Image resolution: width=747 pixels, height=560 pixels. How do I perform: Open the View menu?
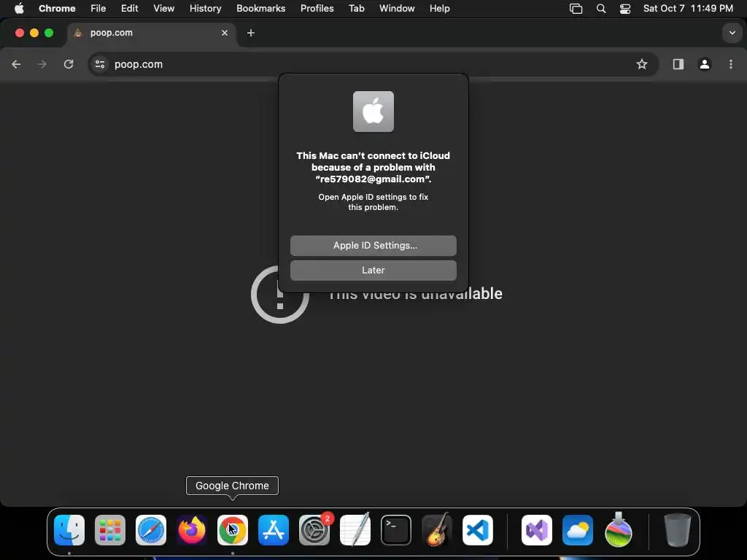tap(164, 9)
